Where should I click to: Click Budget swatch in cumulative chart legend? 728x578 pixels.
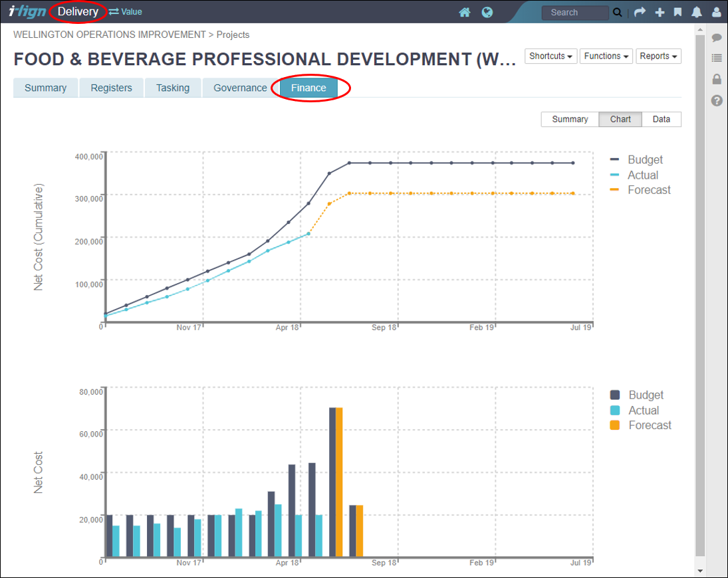614,159
